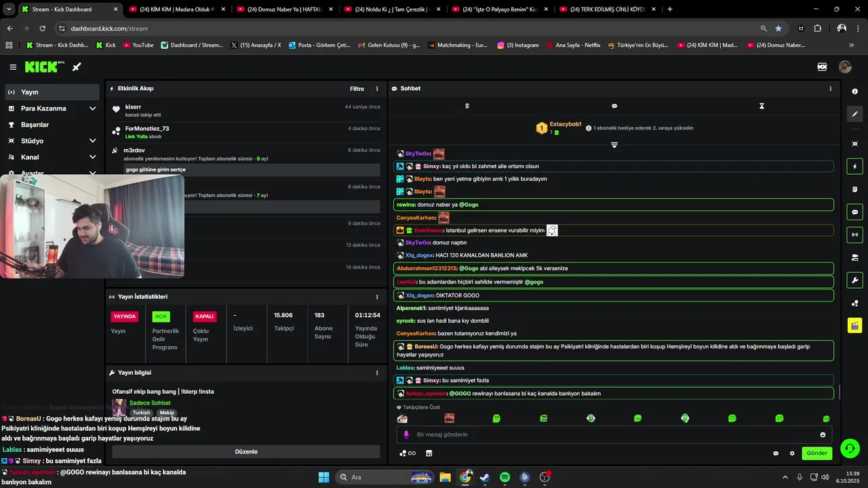Select the first Takipçilere Özel face emote
The image size is (868, 488).
(403, 419)
